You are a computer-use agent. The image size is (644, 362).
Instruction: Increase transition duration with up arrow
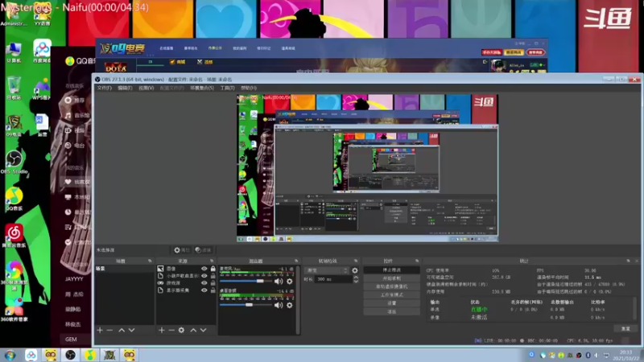356,277
